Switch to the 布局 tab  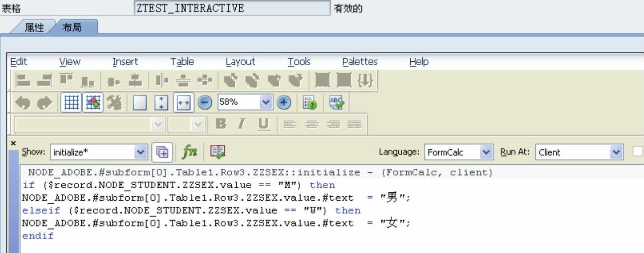coord(72,27)
